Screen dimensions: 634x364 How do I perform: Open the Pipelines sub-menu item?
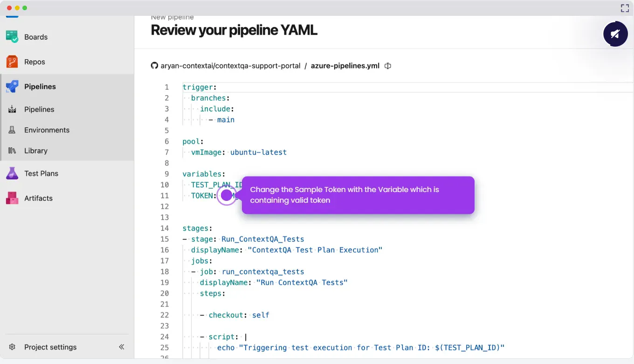pos(39,109)
